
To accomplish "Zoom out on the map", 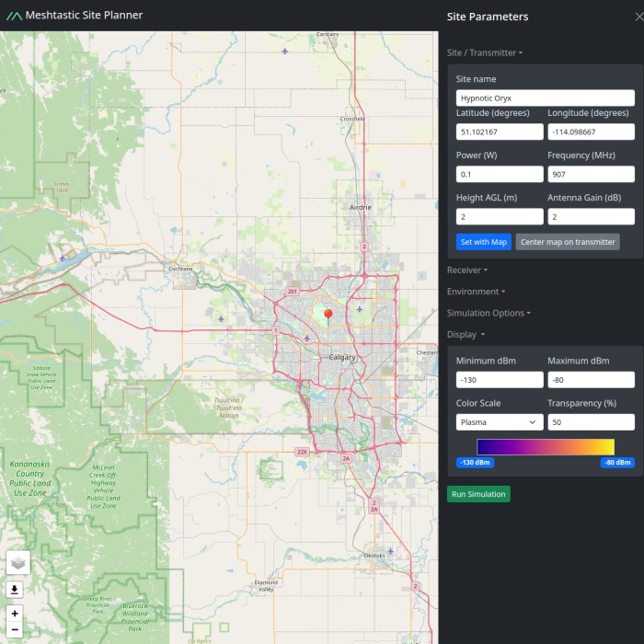I will click(15, 630).
